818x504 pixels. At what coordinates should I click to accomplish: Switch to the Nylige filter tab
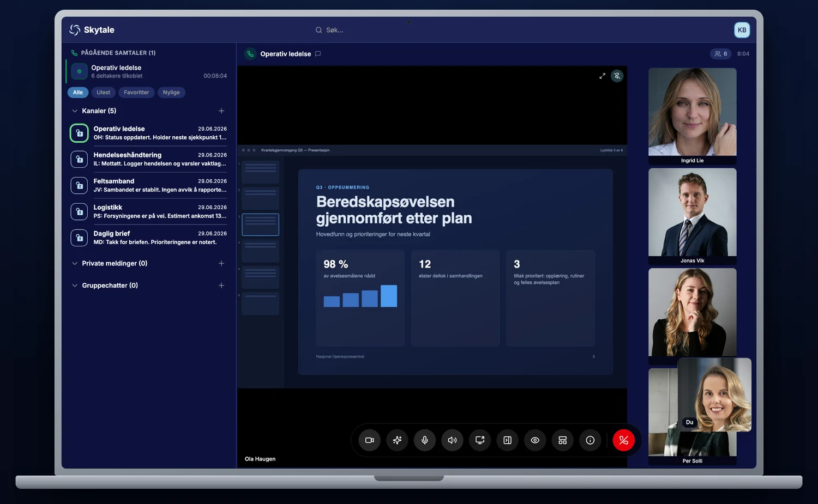pos(171,93)
